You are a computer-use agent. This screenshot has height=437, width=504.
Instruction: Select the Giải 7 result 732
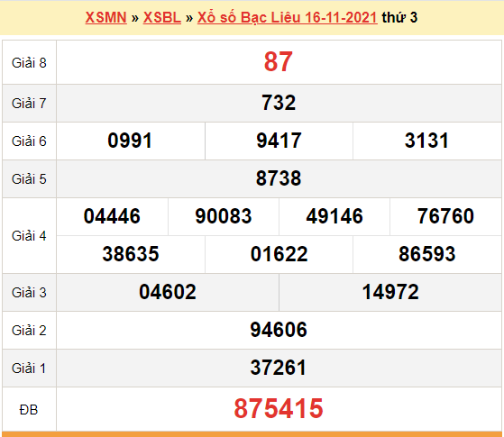click(279, 103)
